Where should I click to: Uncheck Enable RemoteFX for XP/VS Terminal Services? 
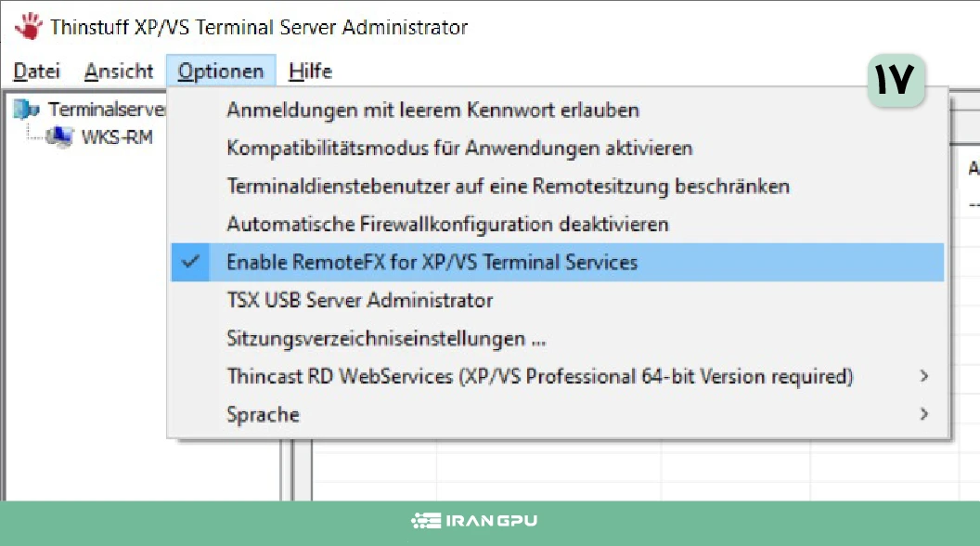[x=432, y=262]
